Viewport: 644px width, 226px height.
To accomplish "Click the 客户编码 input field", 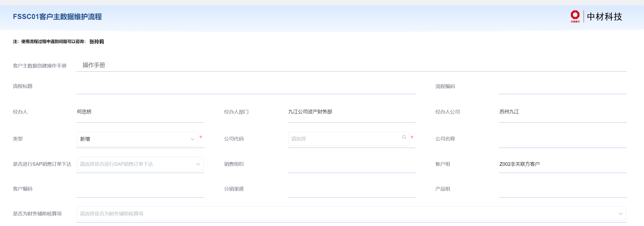I will click(x=140, y=189).
